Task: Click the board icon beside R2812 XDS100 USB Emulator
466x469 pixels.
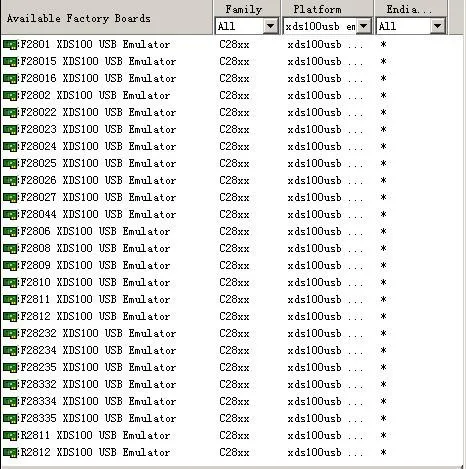Action: (10, 453)
